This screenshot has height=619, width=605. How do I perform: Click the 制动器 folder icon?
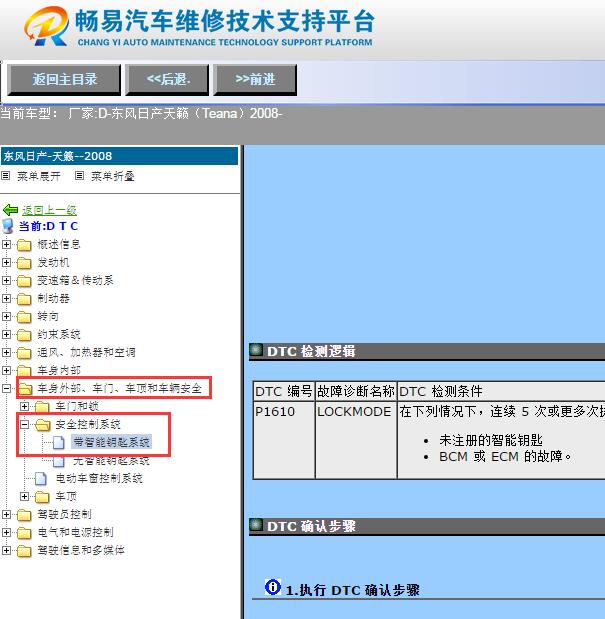[x=24, y=299]
